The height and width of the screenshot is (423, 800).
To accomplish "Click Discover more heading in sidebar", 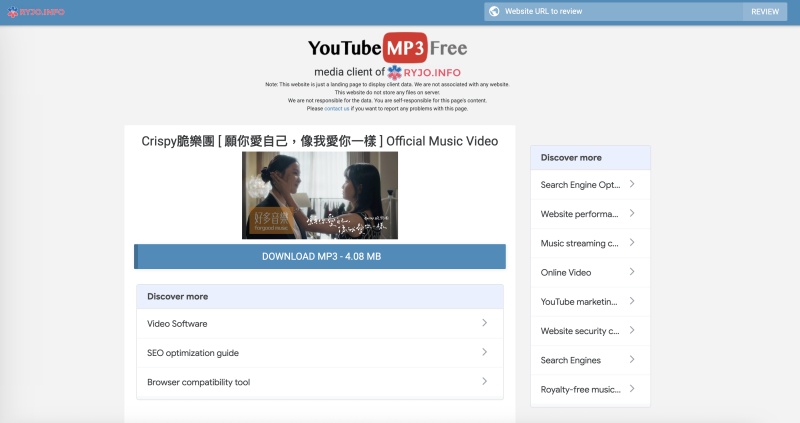I will [571, 158].
